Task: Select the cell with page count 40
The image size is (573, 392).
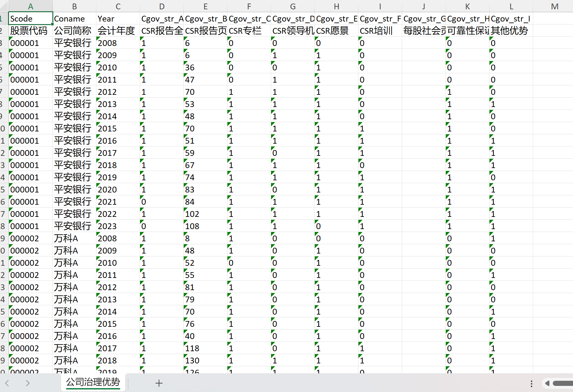Action: (x=205, y=336)
